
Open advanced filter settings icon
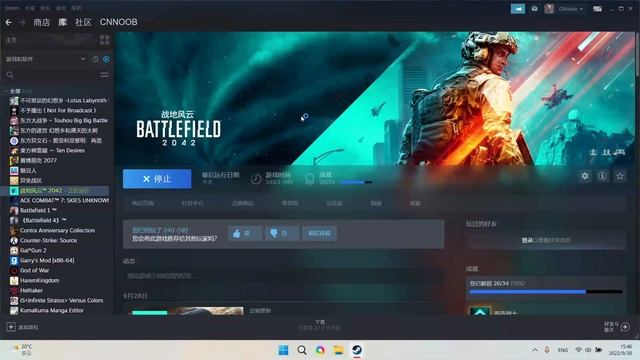[x=104, y=75]
